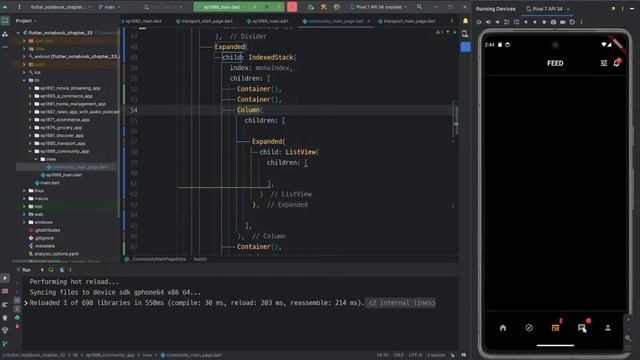640x360 pixels.
Task: Collapse the ep1688_community_app folder
Action: pyautogui.click(x=30, y=151)
